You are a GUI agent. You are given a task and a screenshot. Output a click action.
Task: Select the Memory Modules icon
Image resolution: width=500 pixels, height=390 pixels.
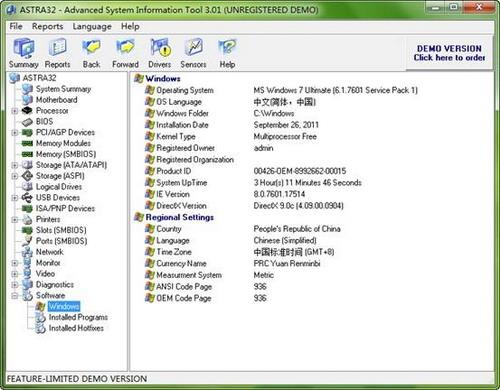[x=27, y=143]
